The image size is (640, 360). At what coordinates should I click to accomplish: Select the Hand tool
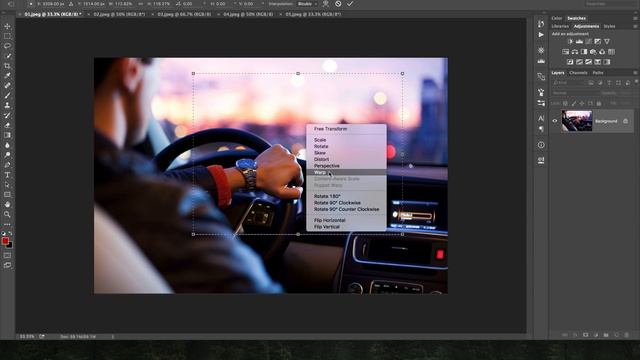7,204
